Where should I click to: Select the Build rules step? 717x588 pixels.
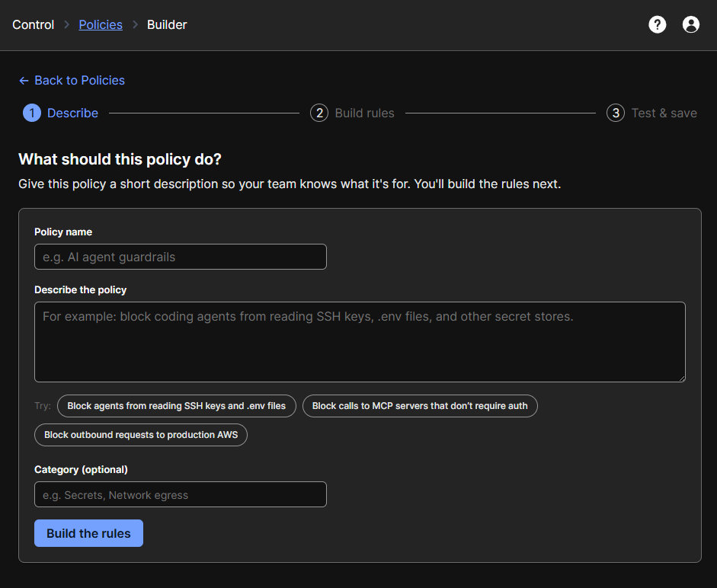[x=352, y=113]
